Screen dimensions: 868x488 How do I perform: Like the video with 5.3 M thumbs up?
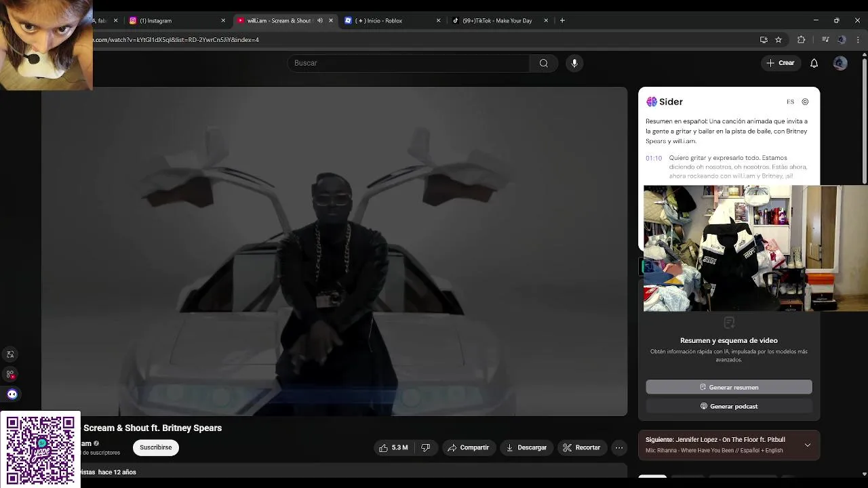coord(393,447)
